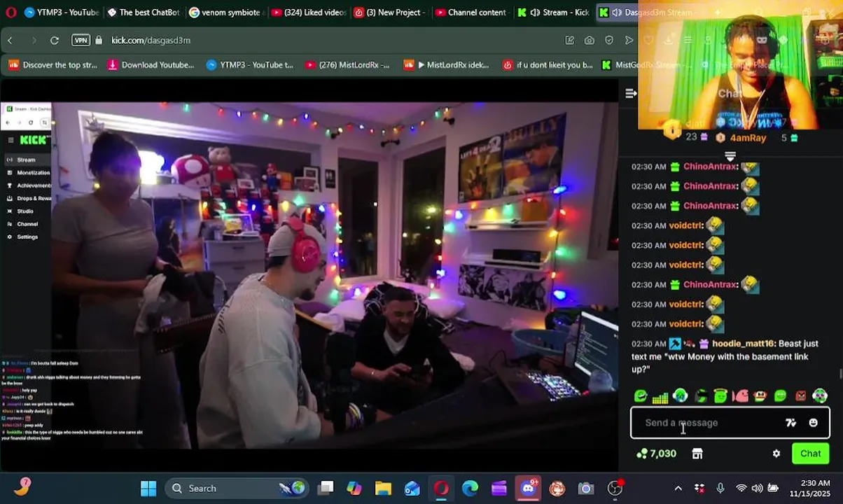Screen dimensions: 843x504
Task: Insert the green headphones globe emote
Action: click(680, 397)
